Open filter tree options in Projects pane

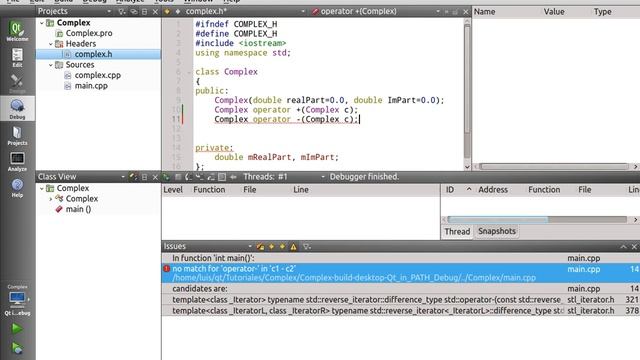point(122,12)
